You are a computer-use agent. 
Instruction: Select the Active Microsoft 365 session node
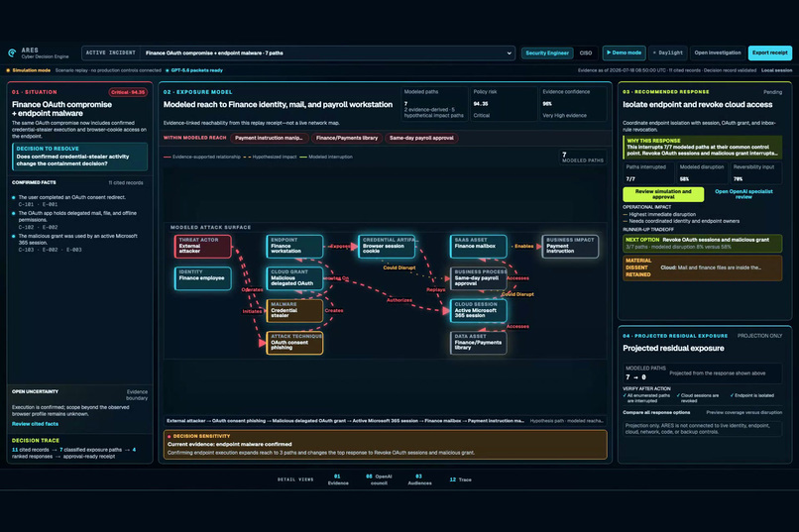[x=478, y=310]
